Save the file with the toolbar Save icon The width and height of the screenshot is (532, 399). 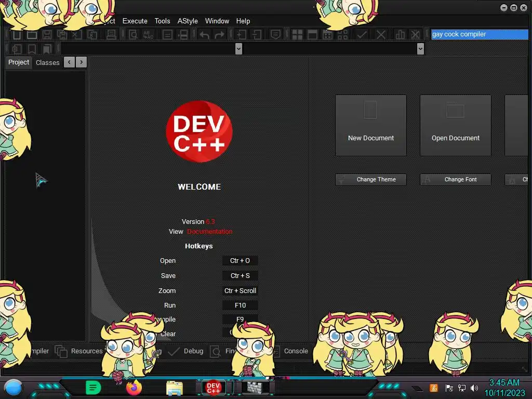coord(47,35)
